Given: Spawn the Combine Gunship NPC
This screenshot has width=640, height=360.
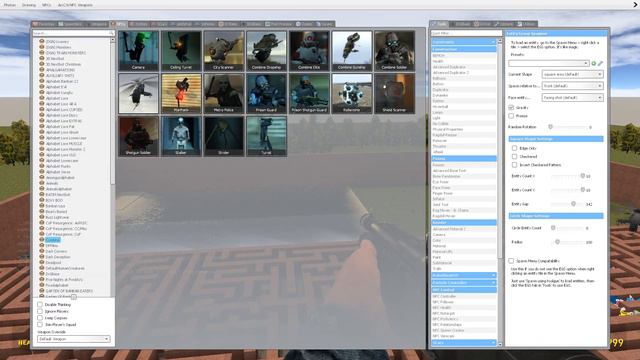Looking at the screenshot, I should pos(351,51).
